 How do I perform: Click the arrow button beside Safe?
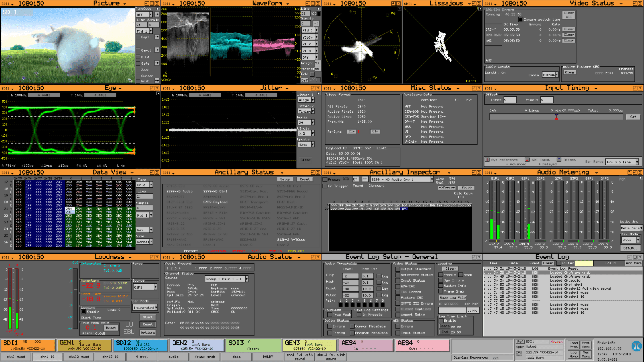pos(157,63)
